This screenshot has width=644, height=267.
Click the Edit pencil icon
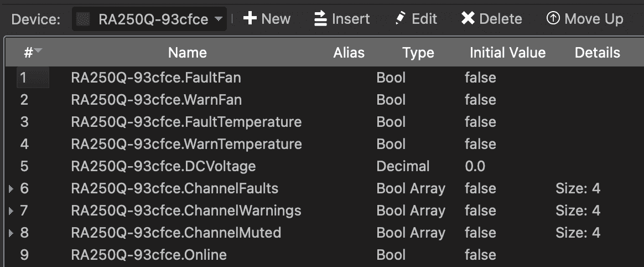click(401, 19)
